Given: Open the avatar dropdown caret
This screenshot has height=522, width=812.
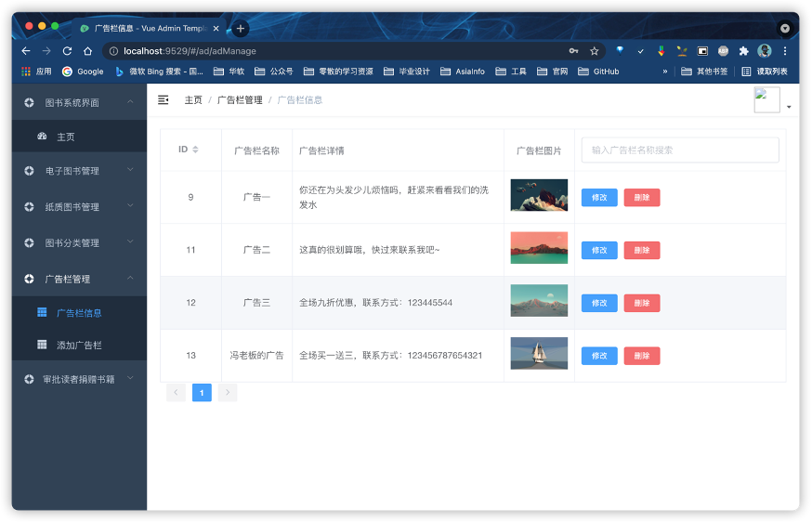Looking at the screenshot, I should [789, 107].
